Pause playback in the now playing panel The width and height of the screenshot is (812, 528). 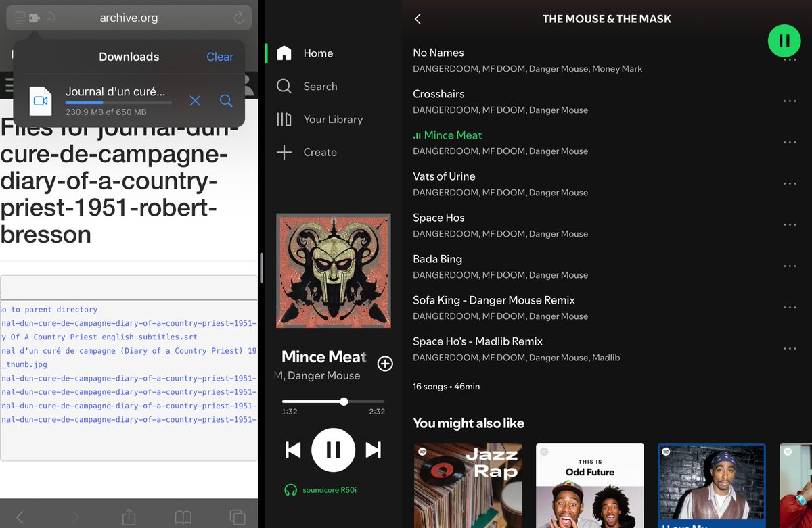click(x=333, y=450)
